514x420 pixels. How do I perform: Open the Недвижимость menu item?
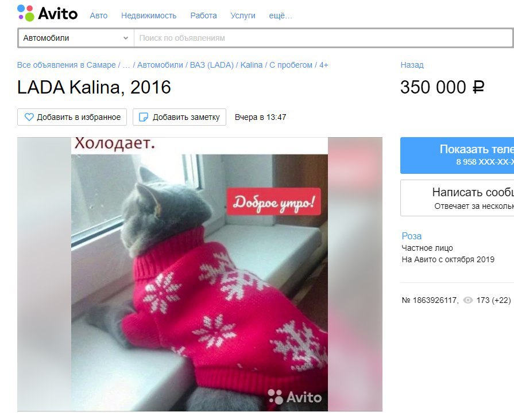149,15
